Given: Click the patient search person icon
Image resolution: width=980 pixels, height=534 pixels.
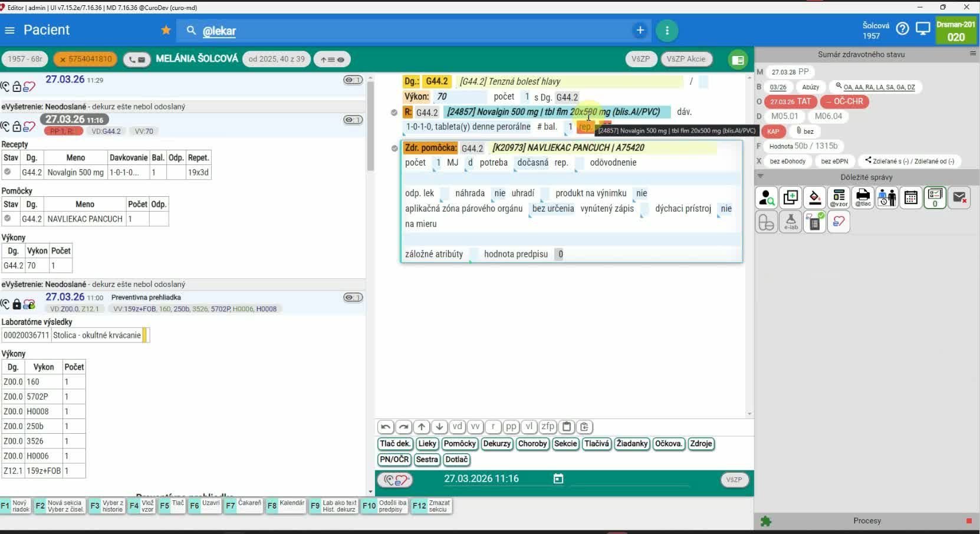Looking at the screenshot, I should [x=767, y=198].
